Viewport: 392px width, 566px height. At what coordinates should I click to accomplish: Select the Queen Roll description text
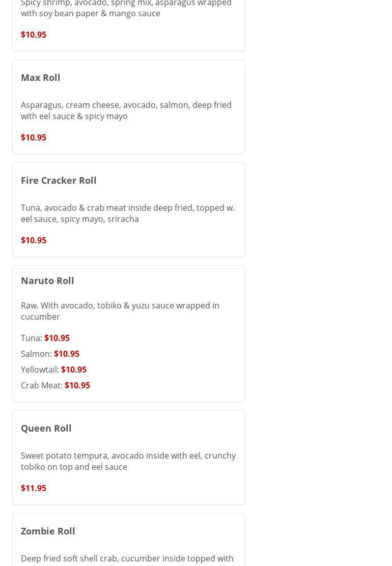click(128, 461)
